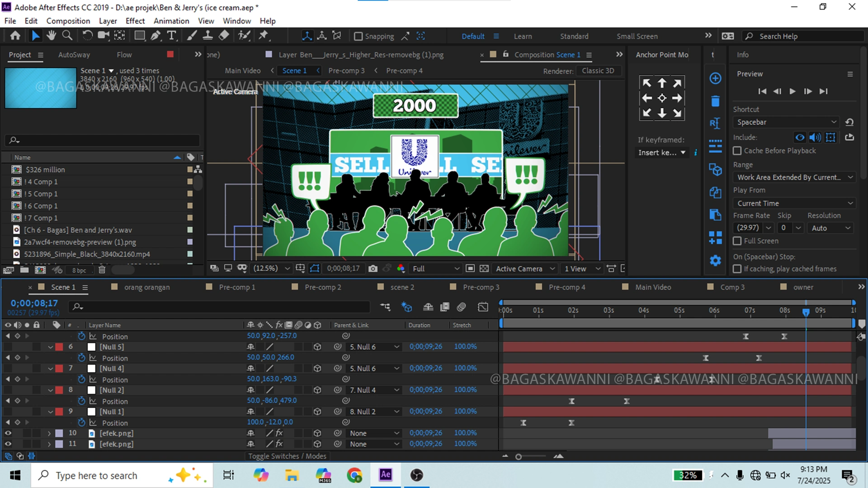
Task: Delete selected project item with trash icon
Action: [102, 270]
